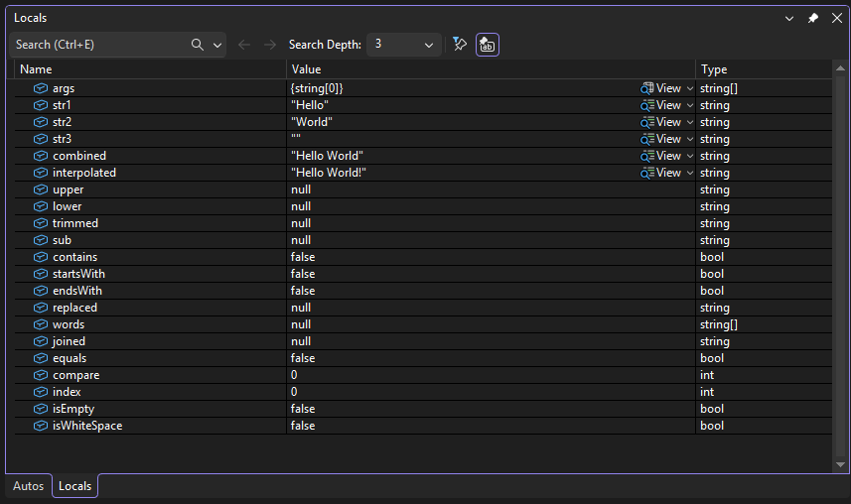Open the Search Depth dropdown
The image size is (851, 504).
pyautogui.click(x=404, y=45)
